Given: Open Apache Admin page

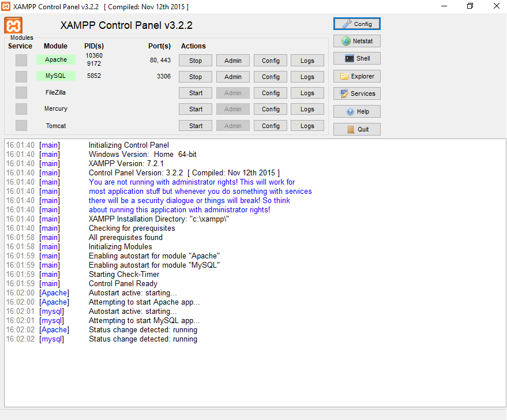Looking at the screenshot, I should (x=233, y=61).
